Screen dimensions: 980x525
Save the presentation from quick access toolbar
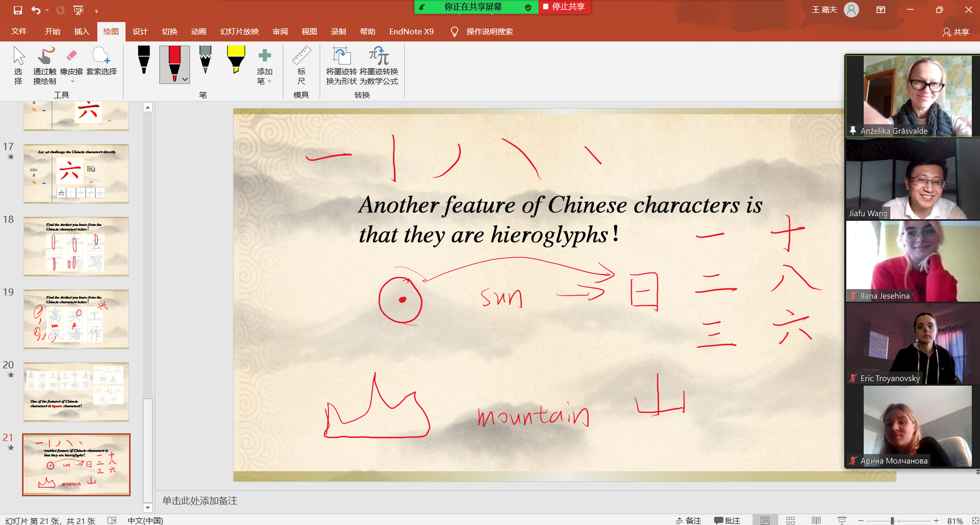(18, 10)
